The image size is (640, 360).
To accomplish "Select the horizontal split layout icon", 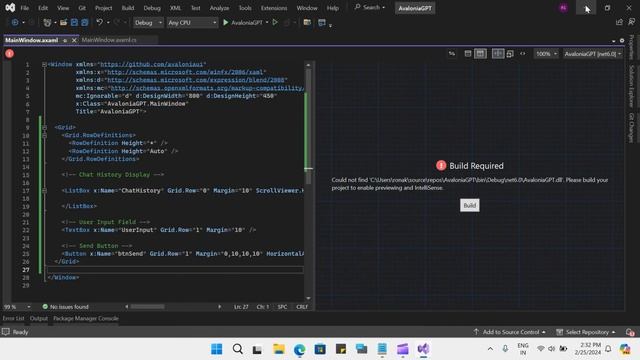I will 468,53.
